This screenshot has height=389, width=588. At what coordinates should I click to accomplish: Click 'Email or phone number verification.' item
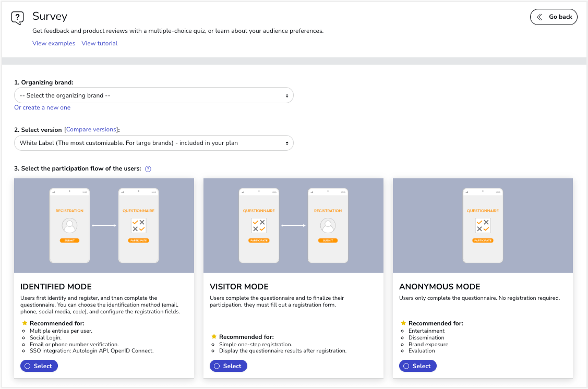(x=74, y=344)
